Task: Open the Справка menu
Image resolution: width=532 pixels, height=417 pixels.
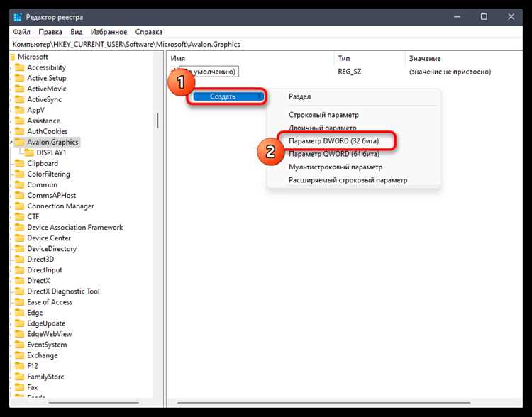Action: [x=149, y=32]
